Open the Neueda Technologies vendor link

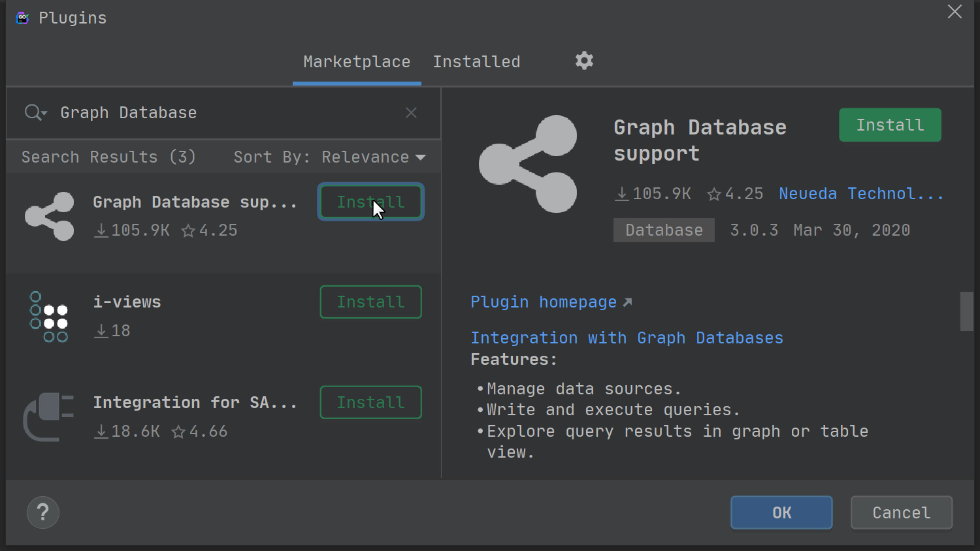pos(860,194)
